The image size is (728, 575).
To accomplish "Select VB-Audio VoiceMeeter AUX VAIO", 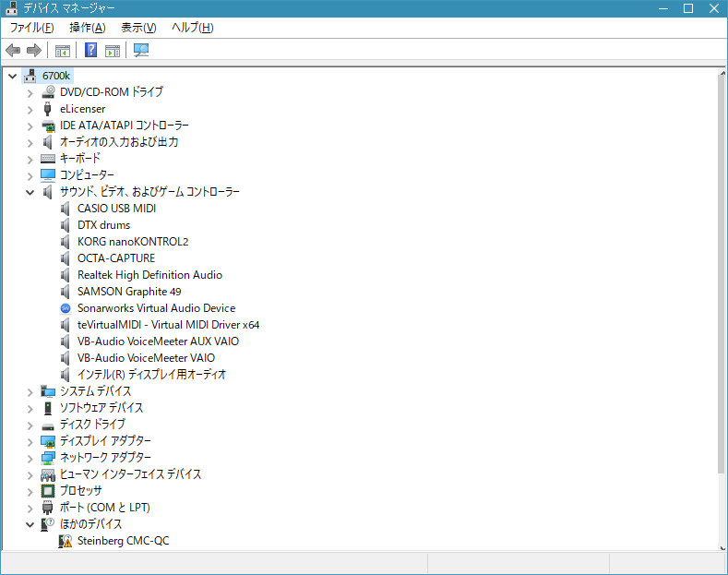I will click(x=158, y=341).
